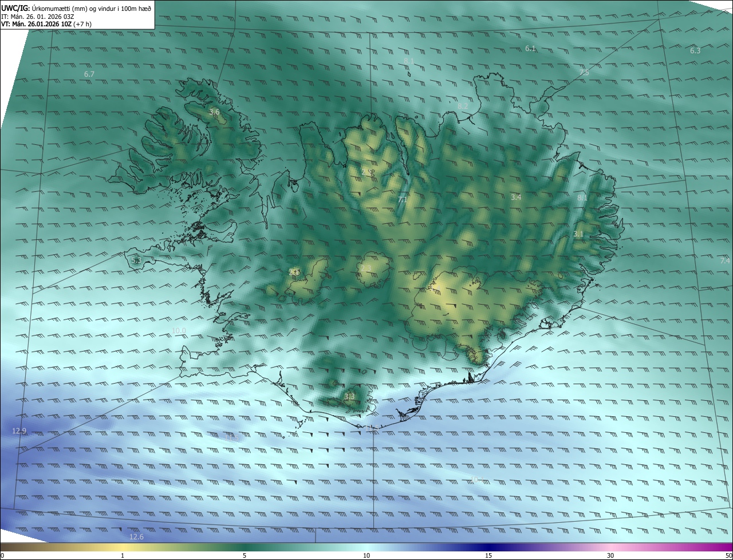Click the 10.0 value label

pyautogui.click(x=179, y=331)
